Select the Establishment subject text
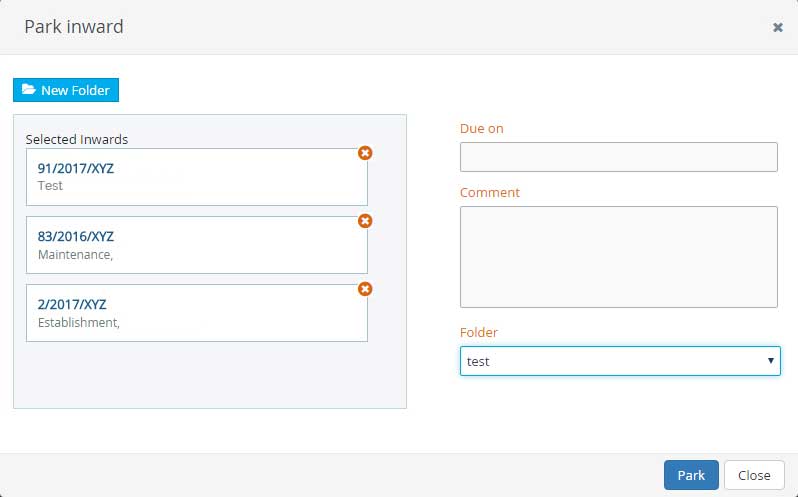Image resolution: width=798 pixels, height=497 pixels. 79,322
